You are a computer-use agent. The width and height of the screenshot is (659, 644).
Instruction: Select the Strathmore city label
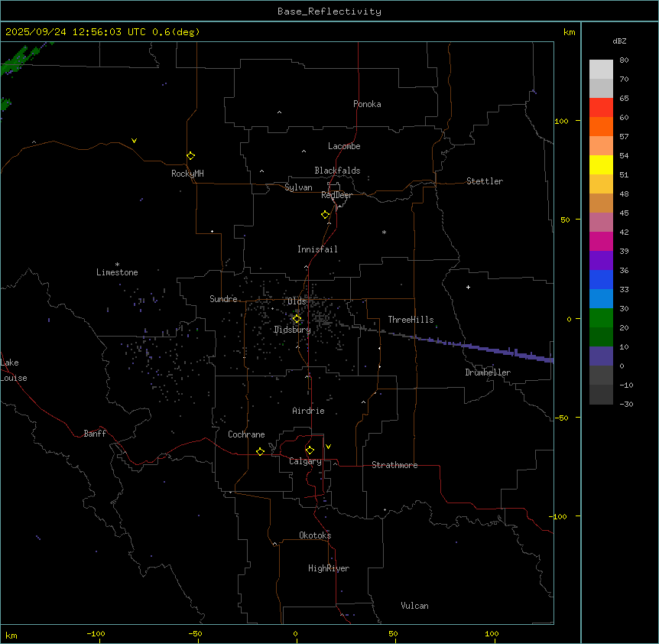pos(394,465)
